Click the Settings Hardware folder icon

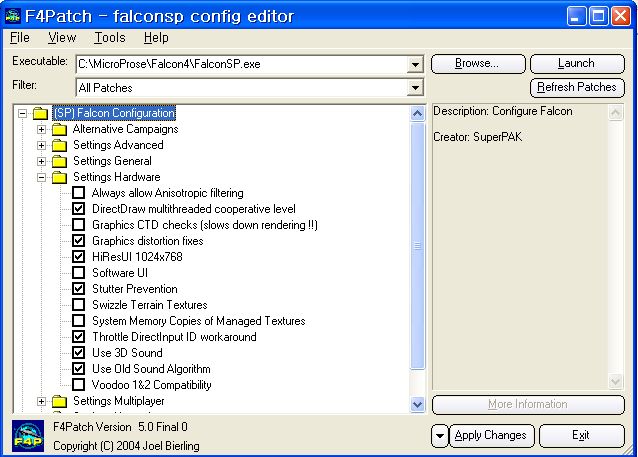(59, 177)
